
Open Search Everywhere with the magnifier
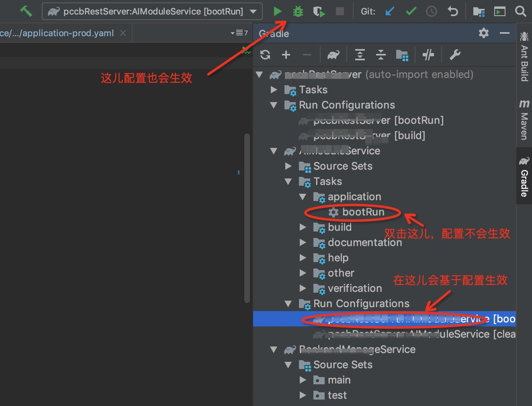point(520,11)
